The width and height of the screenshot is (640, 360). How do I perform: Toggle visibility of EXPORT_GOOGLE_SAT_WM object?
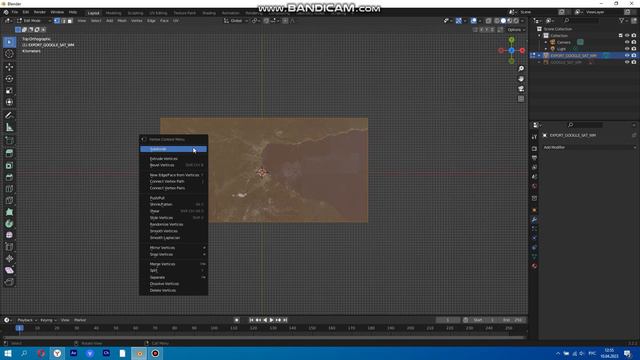click(x=627, y=55)
